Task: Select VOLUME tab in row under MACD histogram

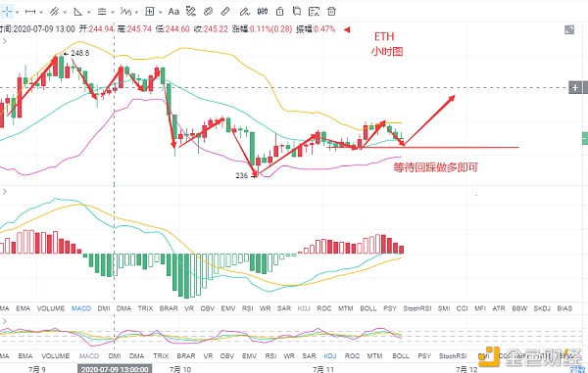Action: [51, 308]
